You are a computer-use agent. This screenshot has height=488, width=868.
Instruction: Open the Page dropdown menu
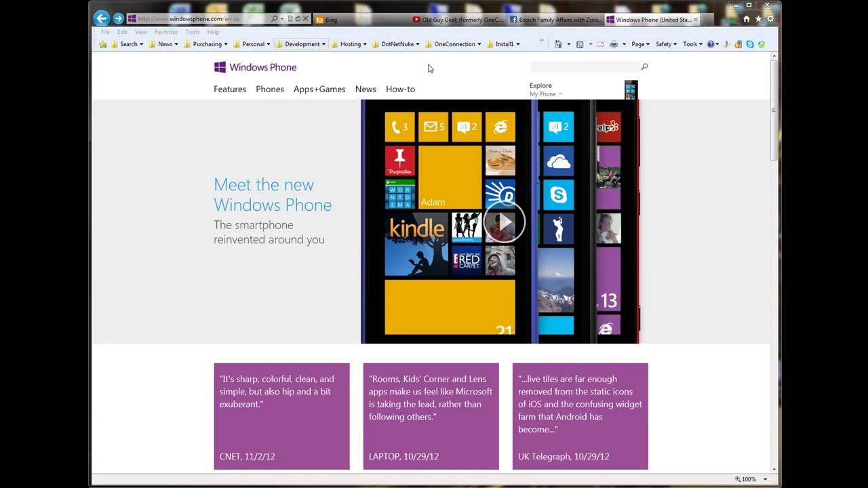[x=641, y=44]
